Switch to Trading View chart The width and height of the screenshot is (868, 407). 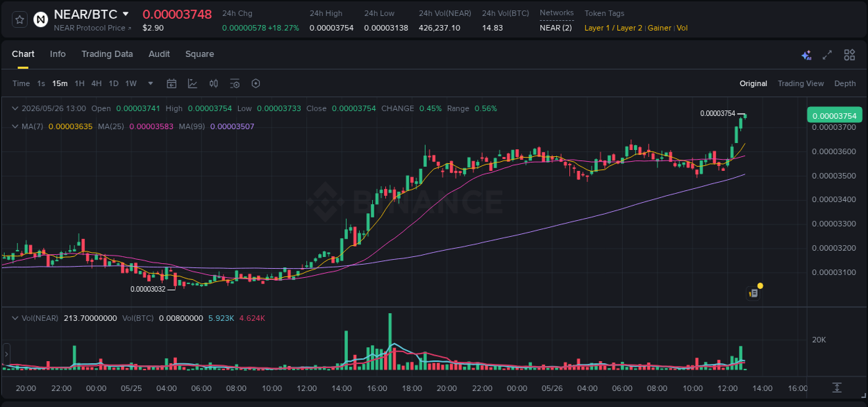[x=801, y=83]
